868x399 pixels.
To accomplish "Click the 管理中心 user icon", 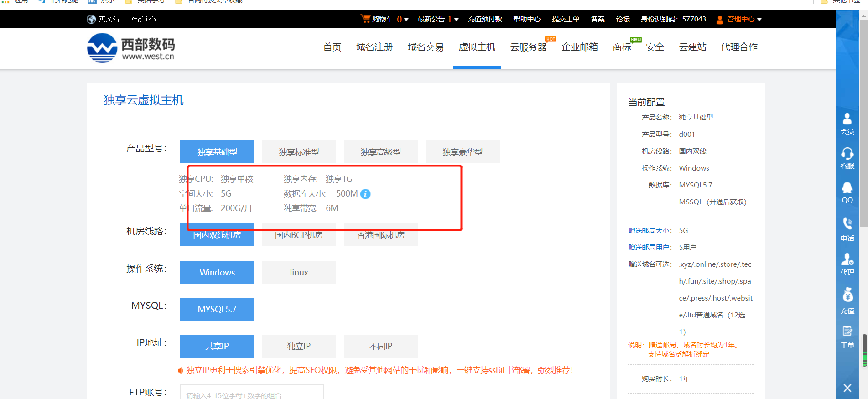I will click(x=720, y=19).
